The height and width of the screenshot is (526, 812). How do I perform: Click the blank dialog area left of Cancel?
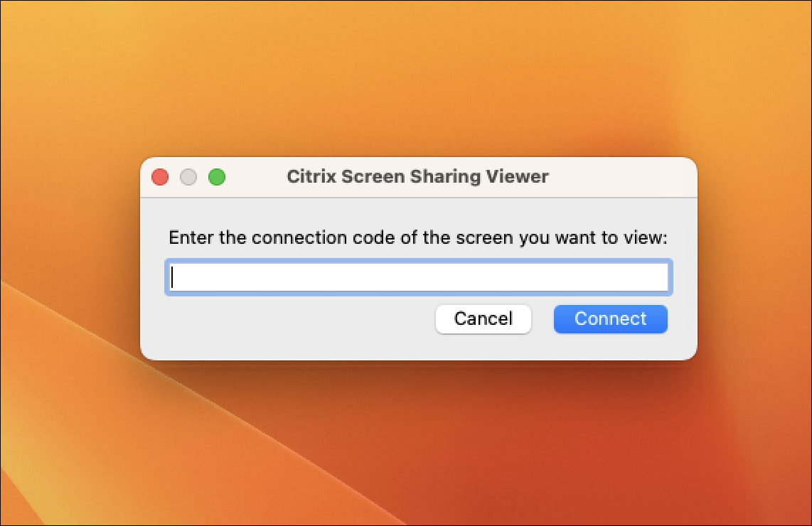(x=299, y=320)
